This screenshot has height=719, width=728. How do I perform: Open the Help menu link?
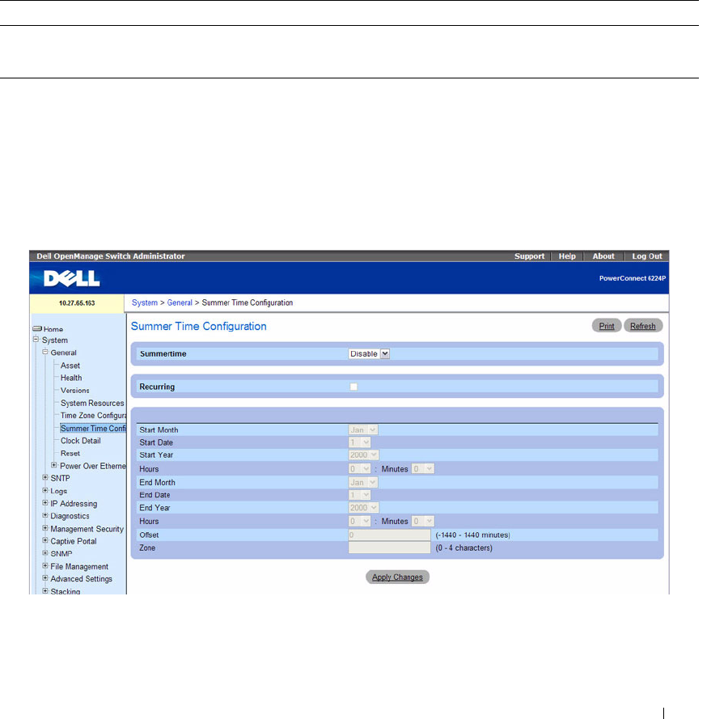pos(567,256)
